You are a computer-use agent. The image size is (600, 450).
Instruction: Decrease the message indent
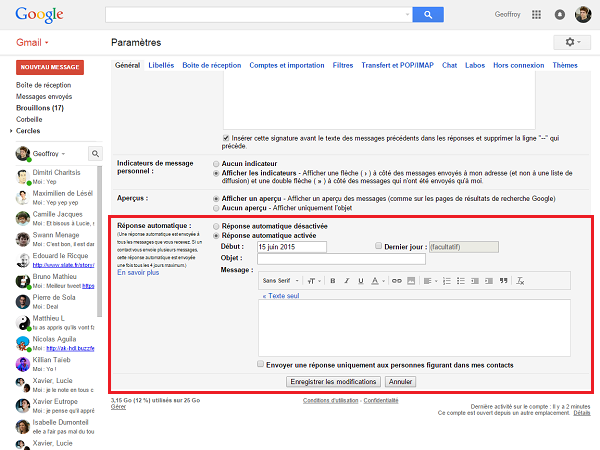click(x=475, y=281)
